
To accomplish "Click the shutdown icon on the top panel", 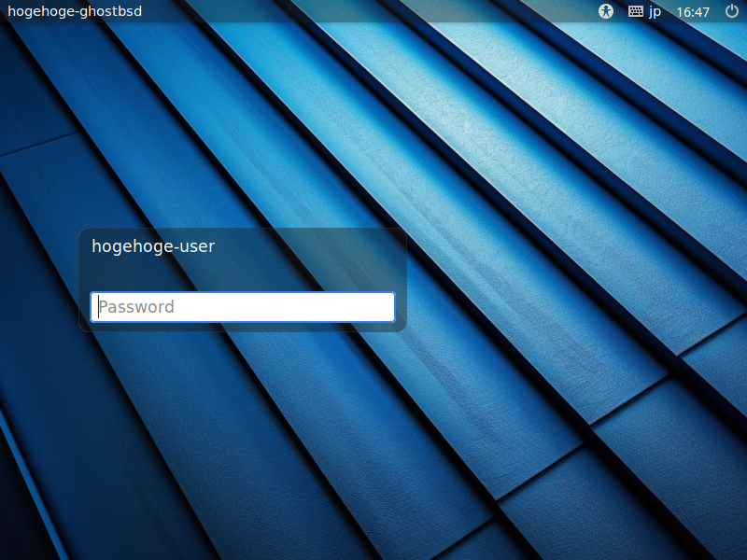I will (729, 12).
